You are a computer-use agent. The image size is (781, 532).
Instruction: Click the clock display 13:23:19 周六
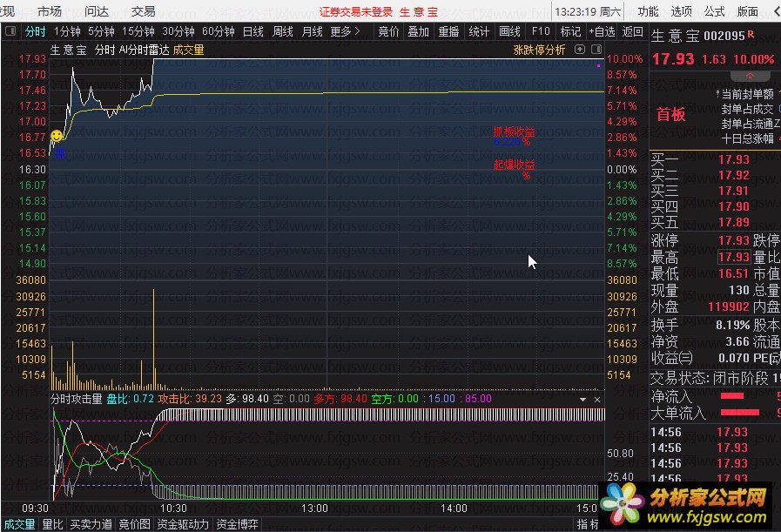coord(588,11)
